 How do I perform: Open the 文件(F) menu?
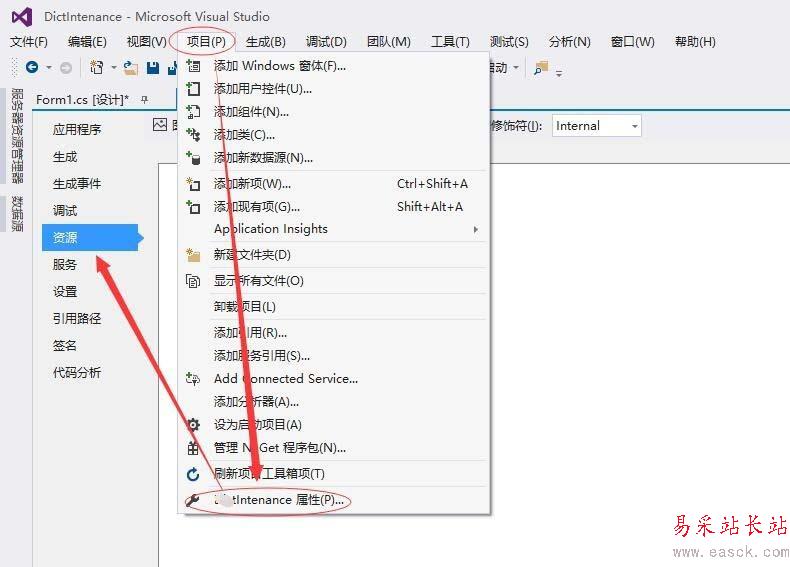click(x=29, y=42)
